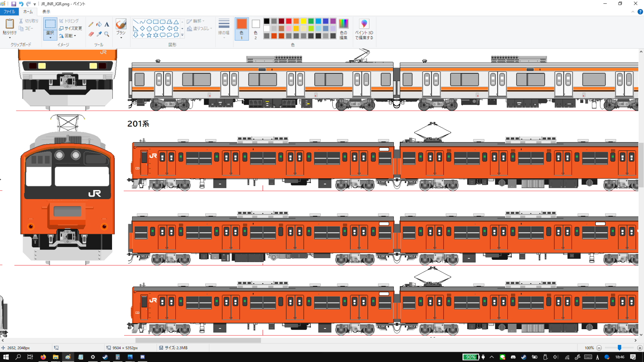Click the サイズ変更 resize button
The height and width of the screenshot is (362, 644).
(x=71, y=28)
